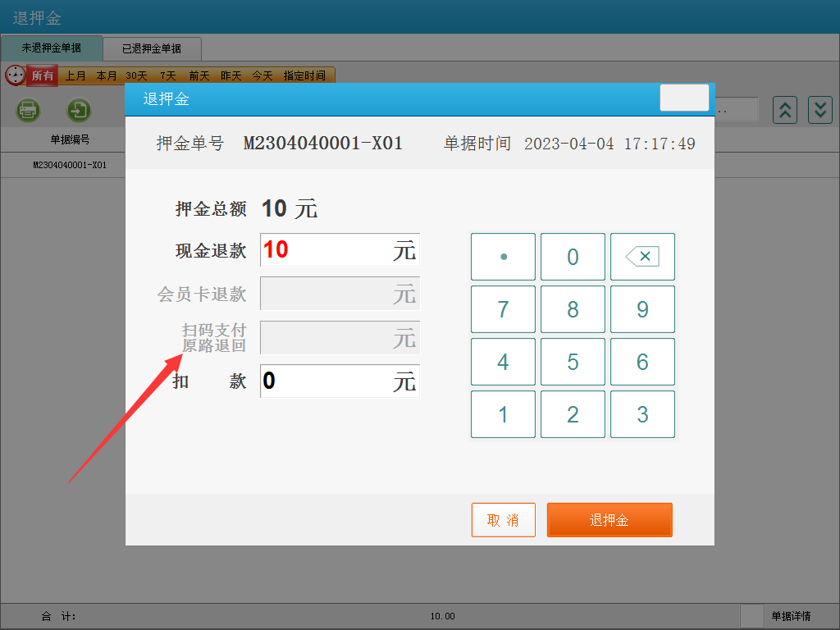Open 单据详情 at bottom right
The height and width of the screenshot is (630, 840).
point(791,616)
